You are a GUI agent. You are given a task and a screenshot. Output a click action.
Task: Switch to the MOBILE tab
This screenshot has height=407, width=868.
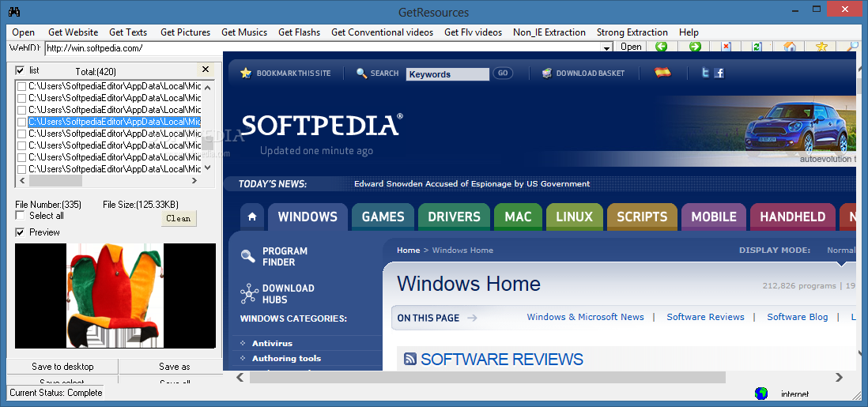[x=714, y=217]
